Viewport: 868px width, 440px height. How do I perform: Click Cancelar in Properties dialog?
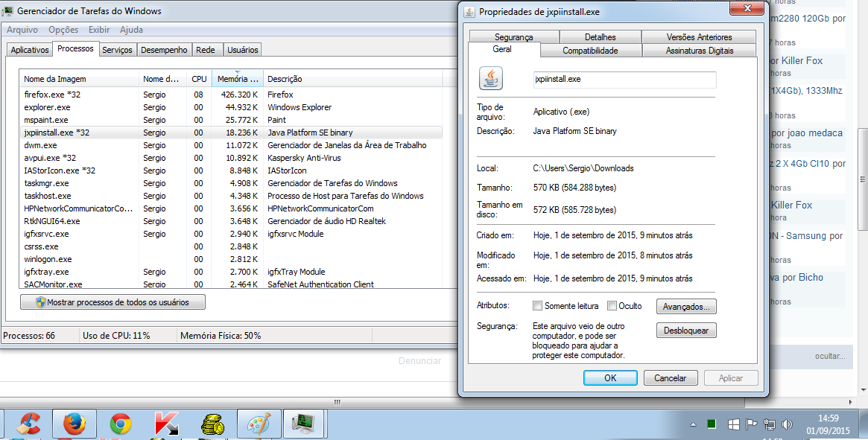coord(671,378)
